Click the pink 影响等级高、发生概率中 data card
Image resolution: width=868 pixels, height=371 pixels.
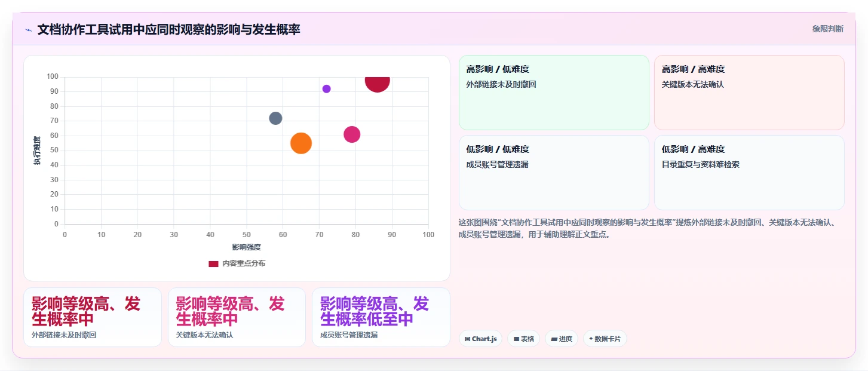tap(237, 317)
